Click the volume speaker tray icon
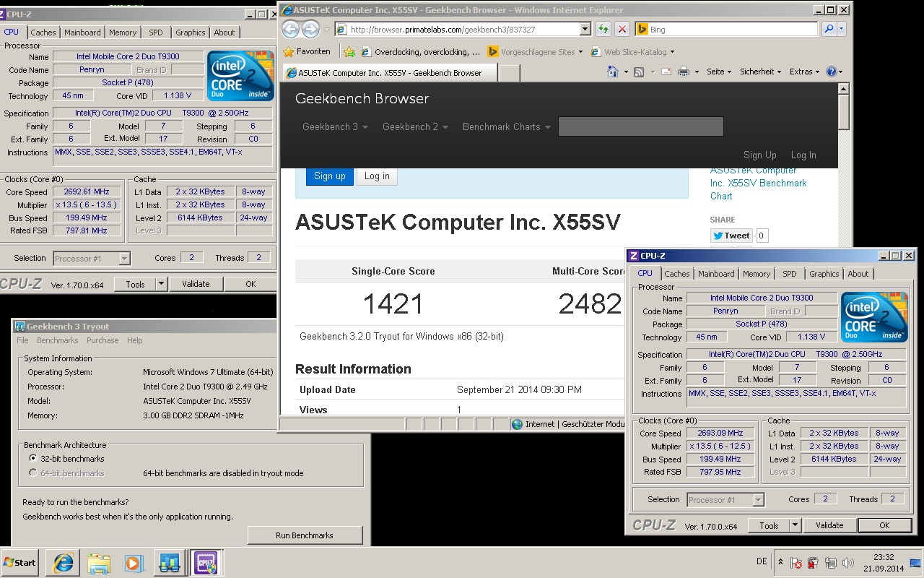 847,563
